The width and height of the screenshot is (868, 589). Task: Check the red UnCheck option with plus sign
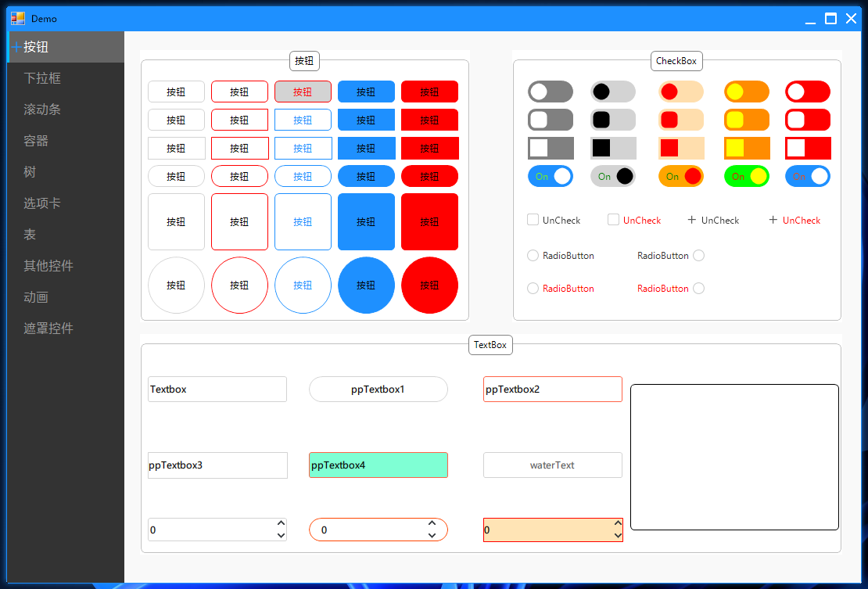[794, 220]
